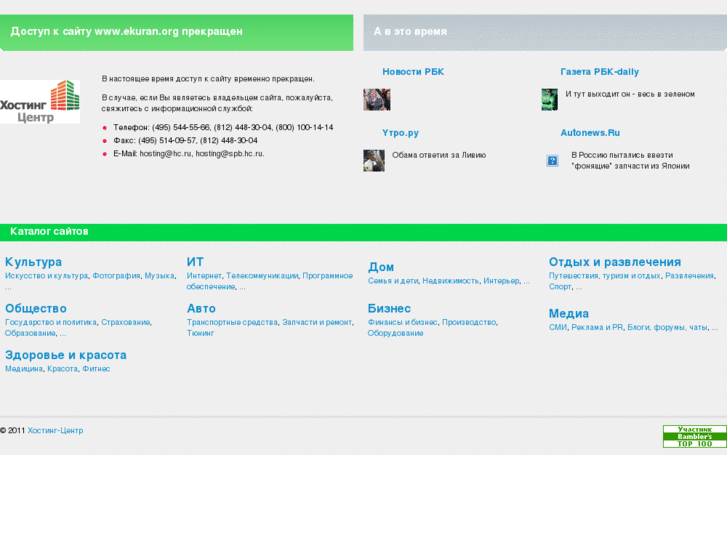This screenshot has width=727, height=545.
Task: Select the Искусство и культура subcategory
Action: click(x=46, y=276)
